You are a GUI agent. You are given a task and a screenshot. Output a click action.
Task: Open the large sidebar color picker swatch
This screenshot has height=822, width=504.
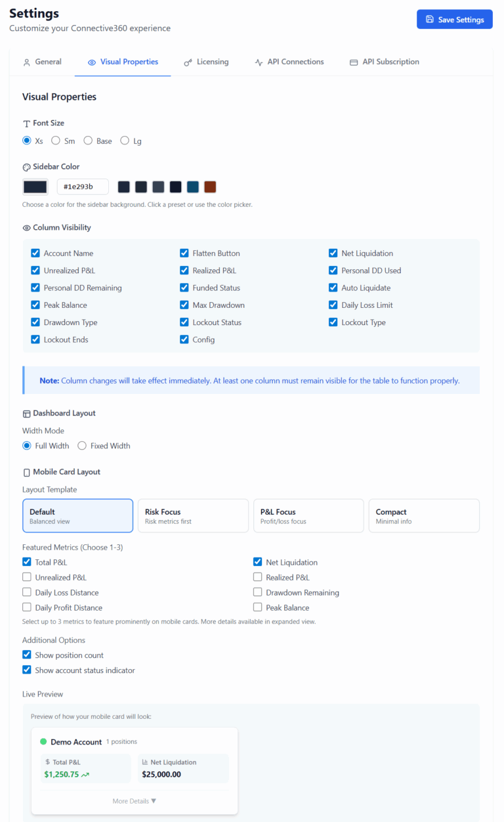(35, 186)
